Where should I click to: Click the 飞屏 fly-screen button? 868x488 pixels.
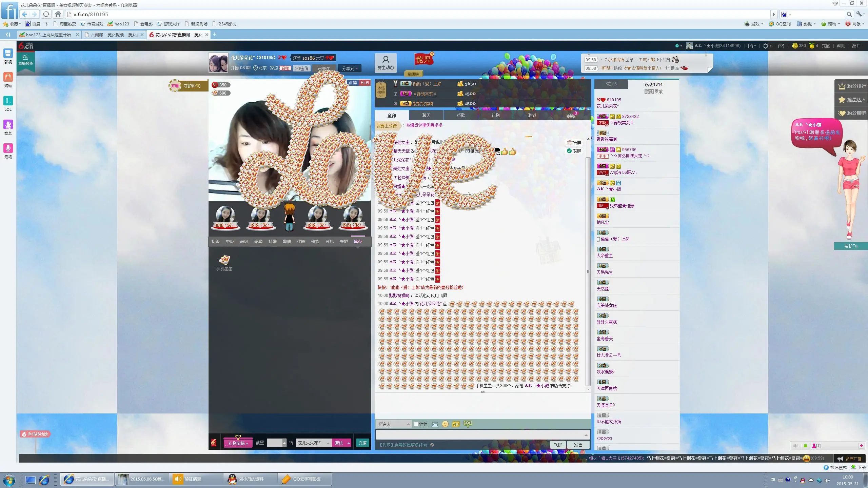[x=558, y=445]
